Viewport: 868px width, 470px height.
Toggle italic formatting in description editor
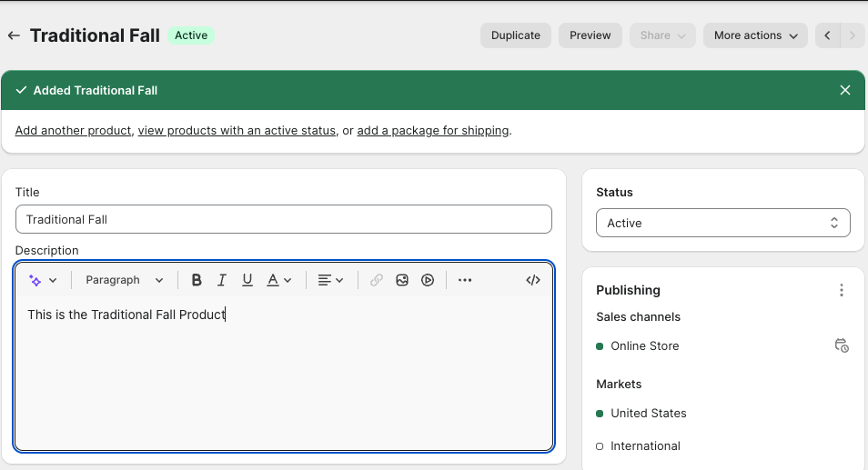pos(221,280)
